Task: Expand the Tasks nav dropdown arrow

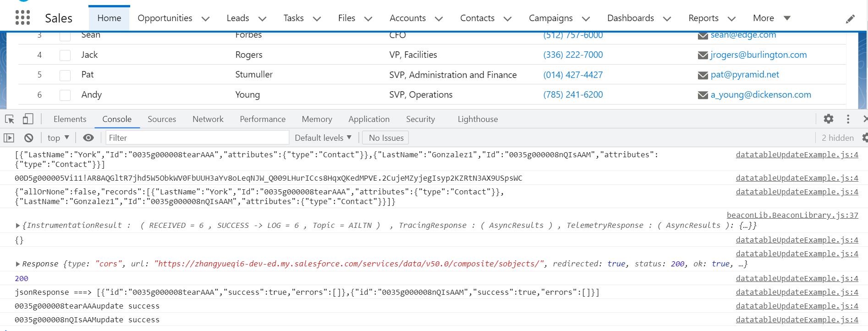Action: pos(317,19)
